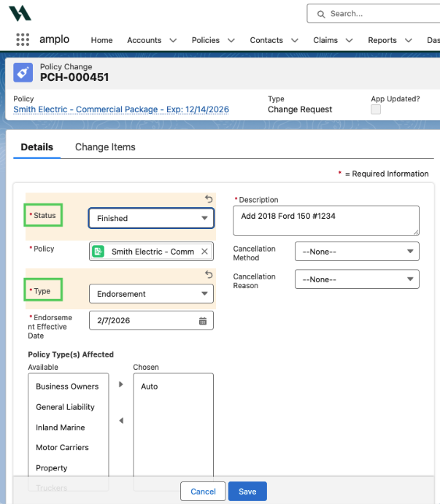Image resolution: width=440 pixels, height=504 pixels.
Task: Click the Policy Change record icon
Action: click(23, 73)
